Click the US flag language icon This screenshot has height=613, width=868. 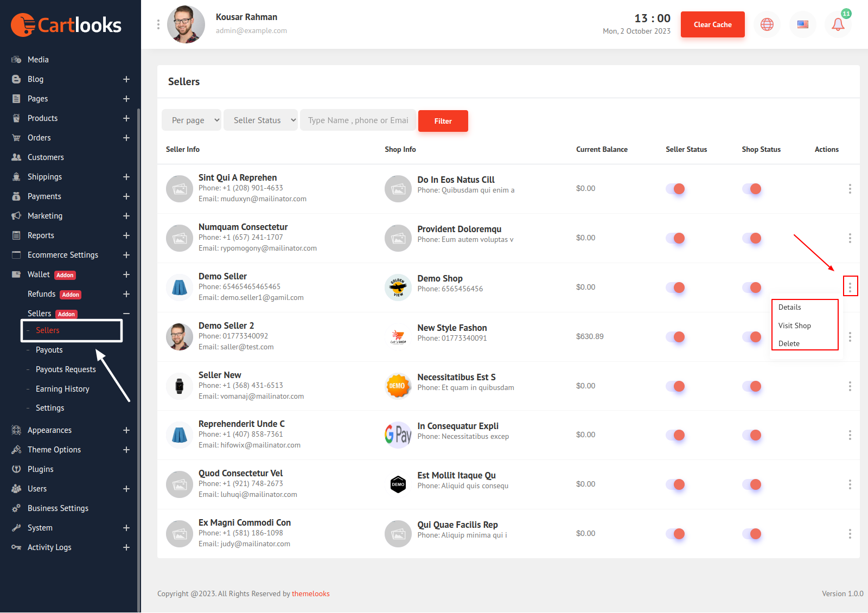(x=802, y=24)
